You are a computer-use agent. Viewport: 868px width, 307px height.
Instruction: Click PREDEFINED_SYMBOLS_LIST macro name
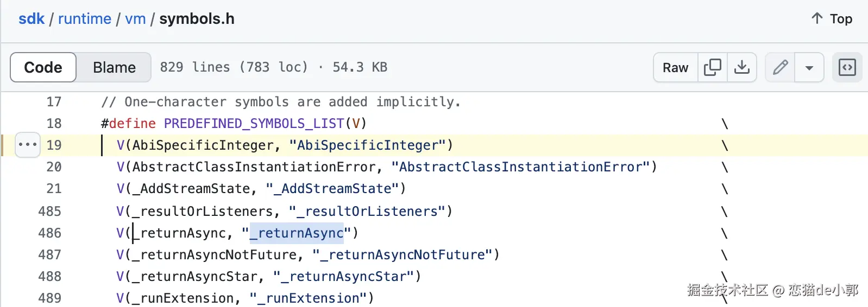[x=254, y=124]
